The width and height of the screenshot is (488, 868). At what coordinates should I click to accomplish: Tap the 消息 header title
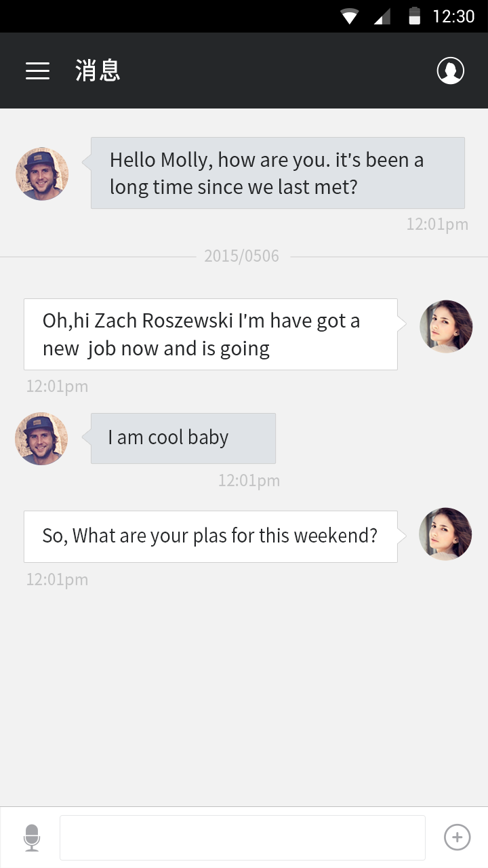(98, 71)
